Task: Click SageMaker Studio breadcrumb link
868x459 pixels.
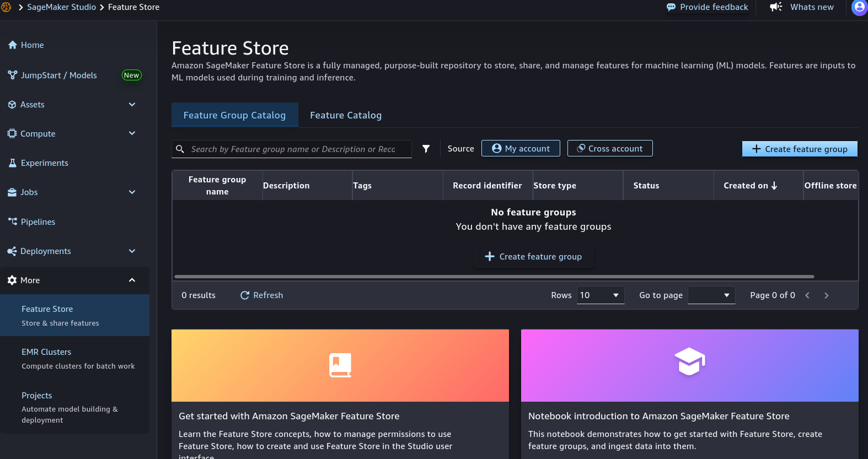Action: tap(62, 7)
